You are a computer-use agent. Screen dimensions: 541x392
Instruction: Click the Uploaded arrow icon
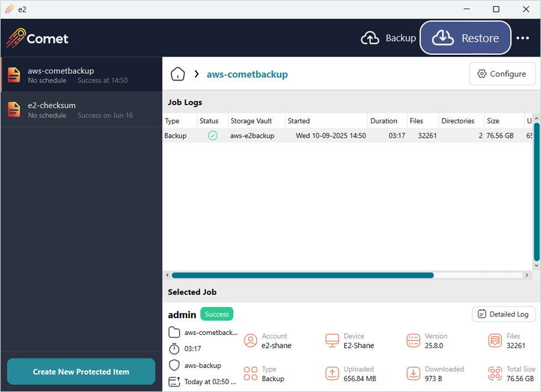[332, 373]
